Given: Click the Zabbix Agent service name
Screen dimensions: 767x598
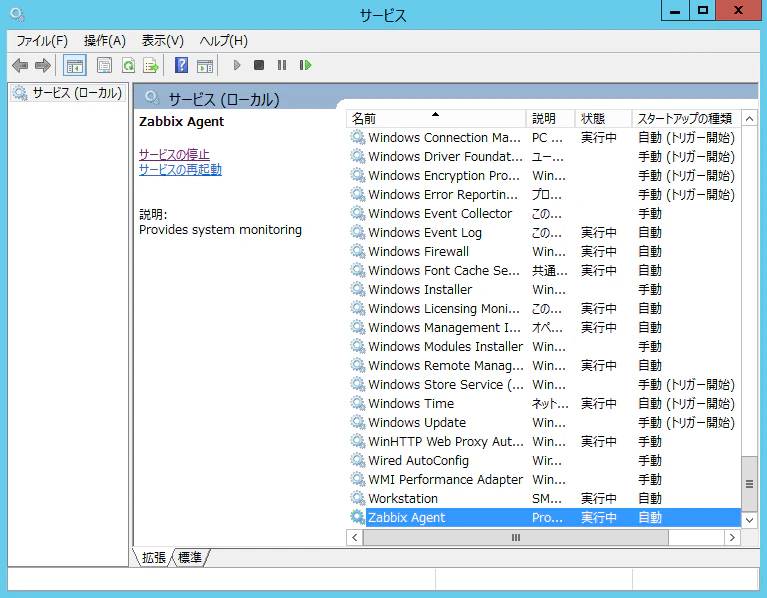Looking at the screenshot, I should coord(406,517).
